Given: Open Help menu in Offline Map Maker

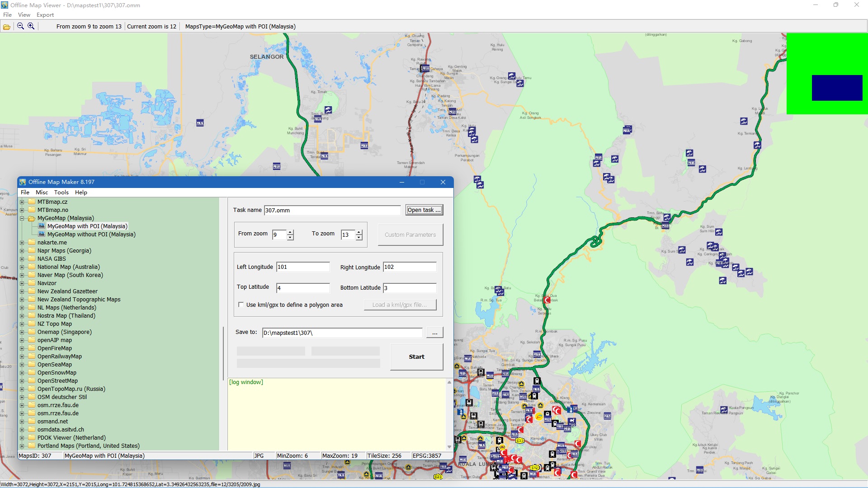Looking at the screenshot, I should click(81, 192).
